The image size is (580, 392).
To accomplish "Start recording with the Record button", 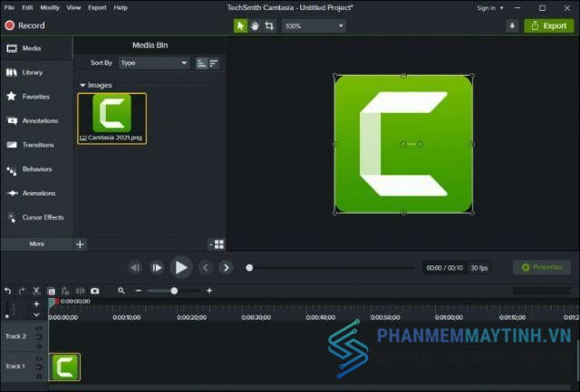I will click(24, 25).
